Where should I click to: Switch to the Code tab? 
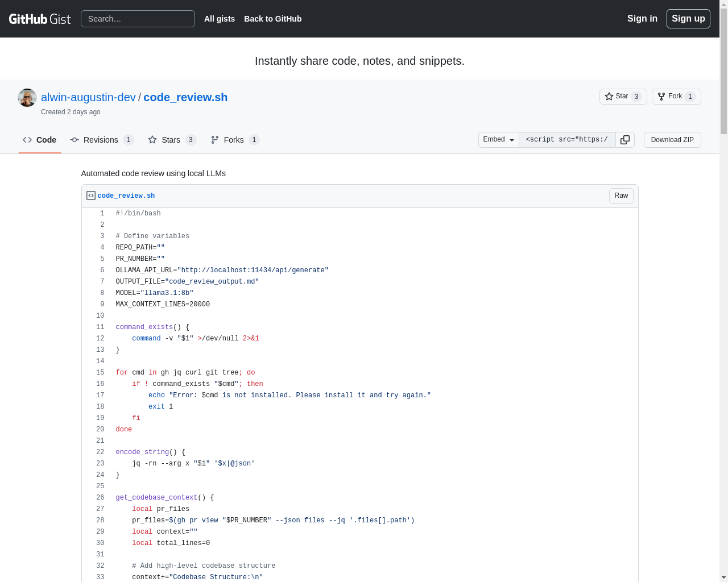[x=40, y=140]
